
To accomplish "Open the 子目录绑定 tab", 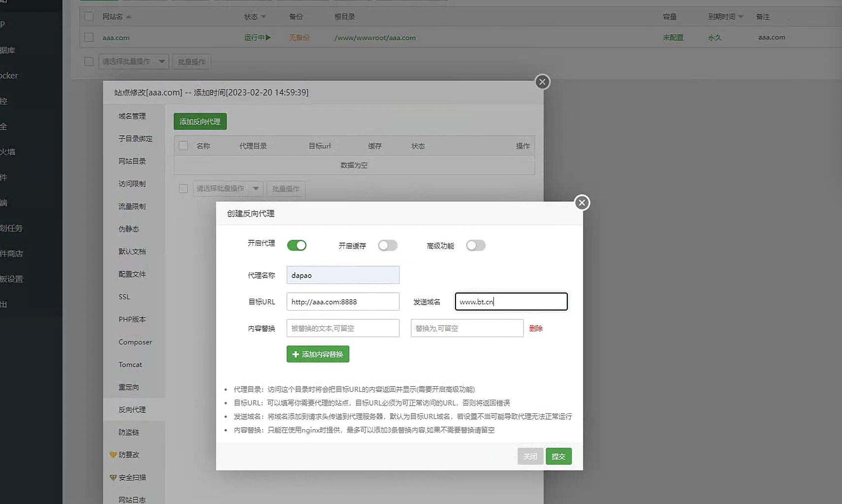I will point(135,139).
